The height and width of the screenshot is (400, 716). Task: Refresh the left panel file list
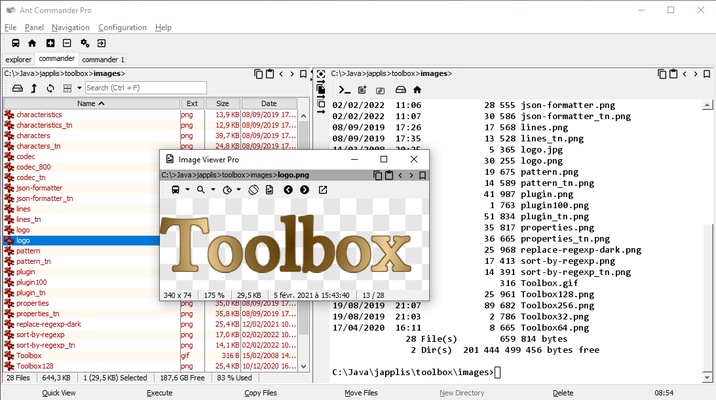click(51, 88)
